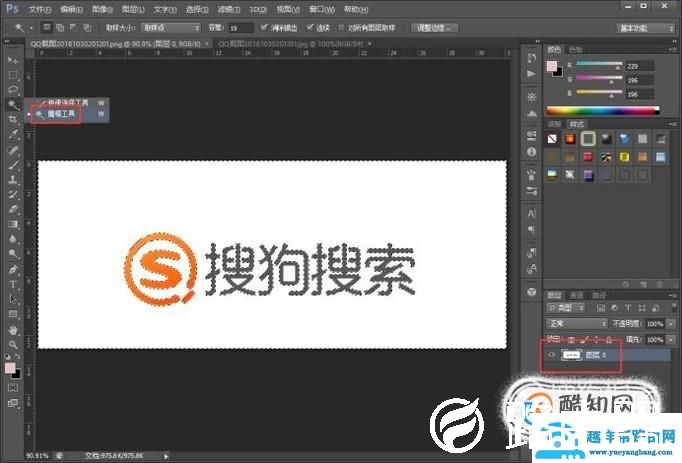682x463 pixels.
Task: Select the Intersect with Selection mode button
Action: tap(87, 28)
